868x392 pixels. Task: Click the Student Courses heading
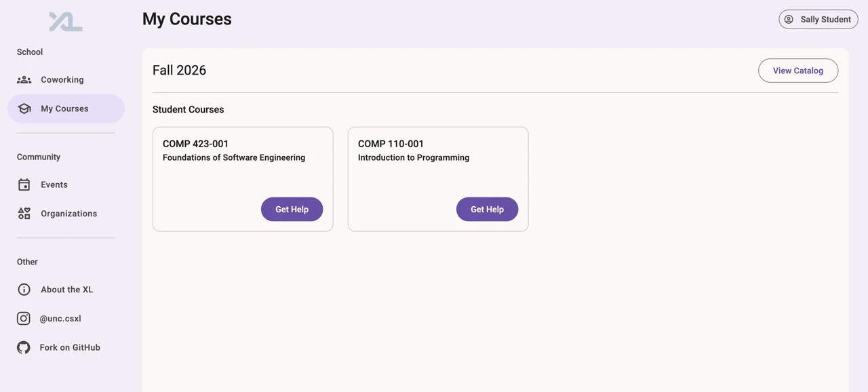click(188, 109)
